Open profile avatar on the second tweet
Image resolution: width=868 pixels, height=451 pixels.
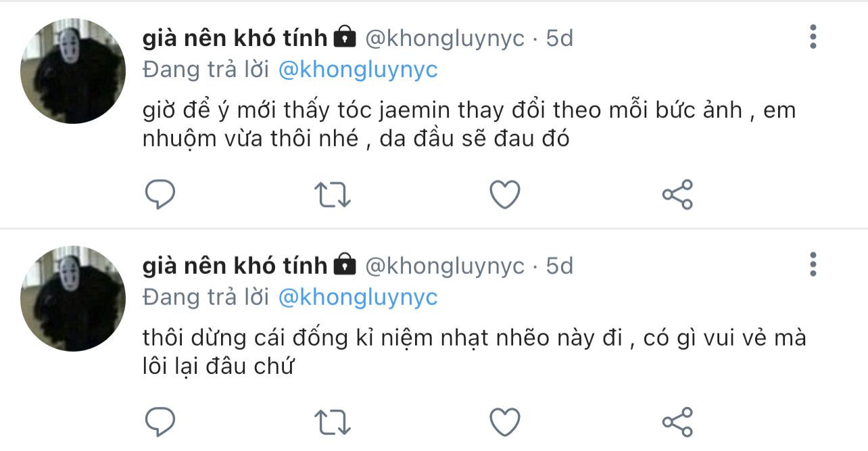coord(73,299)
